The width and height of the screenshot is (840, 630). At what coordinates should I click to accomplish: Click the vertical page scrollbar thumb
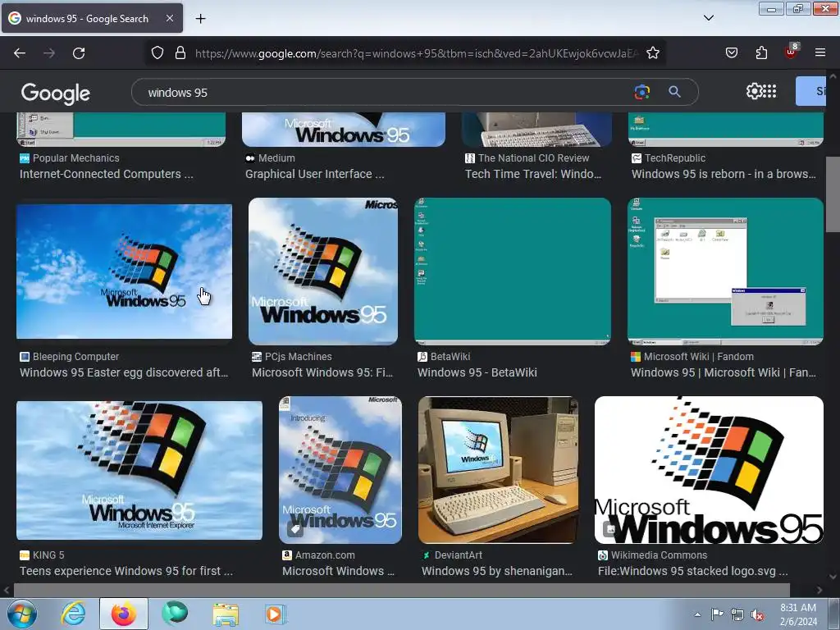tap(833, 194)
